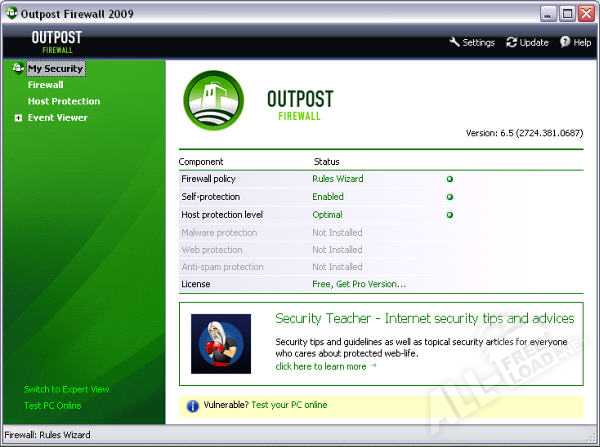Open the Rules Wizard firewall policy link
The image size is (600, 447).
pos(338,179)
